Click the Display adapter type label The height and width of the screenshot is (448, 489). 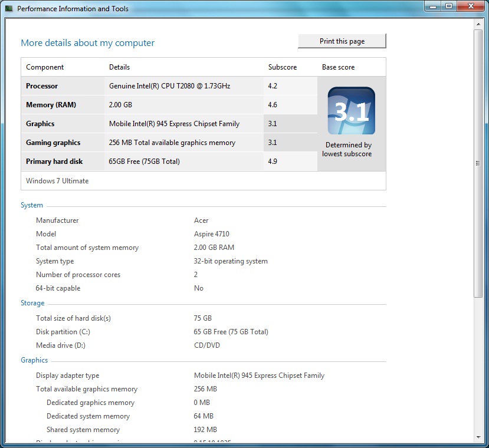pyautogui.click(x=68, y=375)
